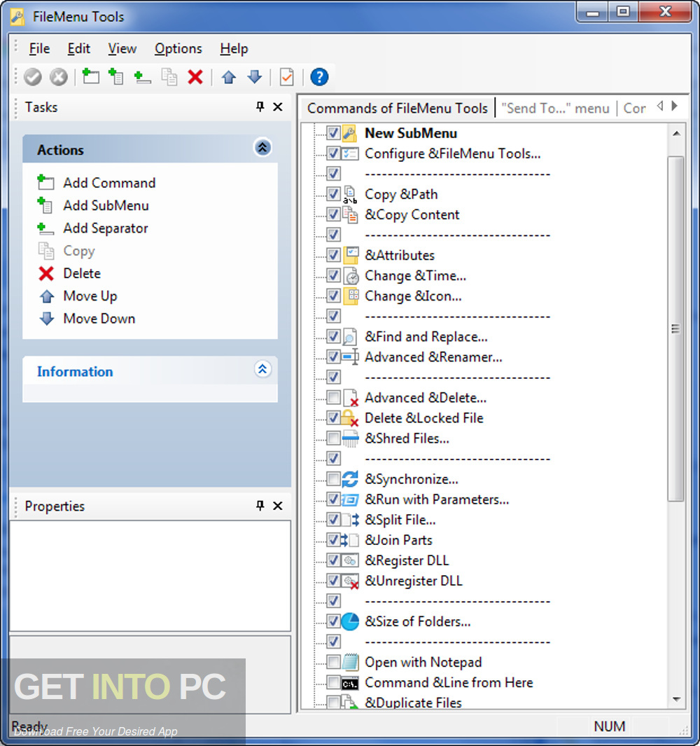Click the &Run with Parameters icon
700x746 pixels.
point(351,499)
